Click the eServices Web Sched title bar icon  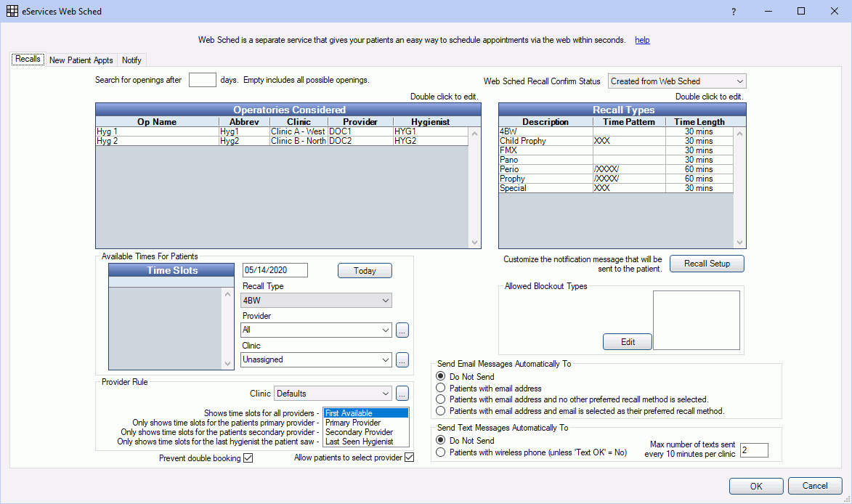coord(10,11)
